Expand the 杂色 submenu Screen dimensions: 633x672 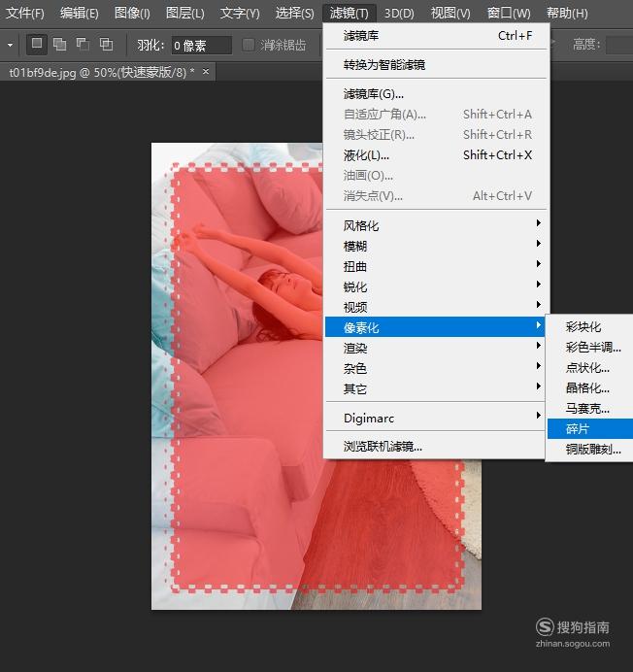click(x=436, y=368)
